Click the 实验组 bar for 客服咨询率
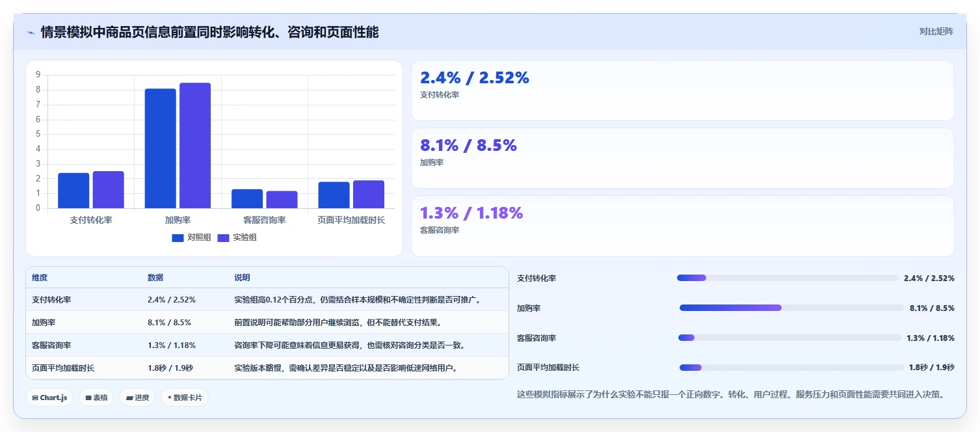The width and height of the screenshot is (980, 432). click(x=282, y=200)
